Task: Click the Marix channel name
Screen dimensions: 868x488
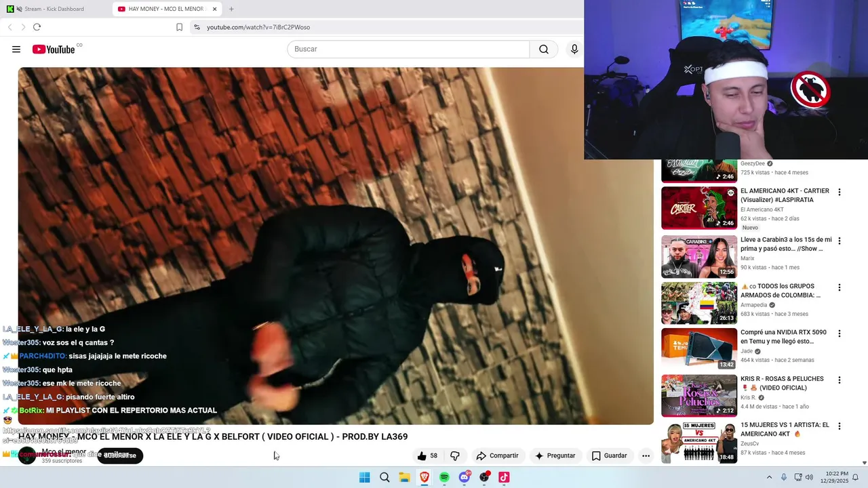Action: point(747,258)
